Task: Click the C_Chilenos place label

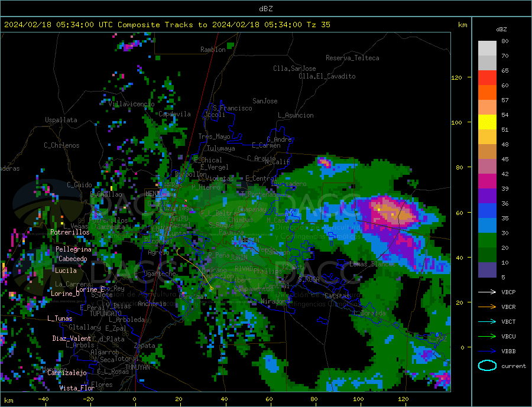Action: (x=61, y=145)
